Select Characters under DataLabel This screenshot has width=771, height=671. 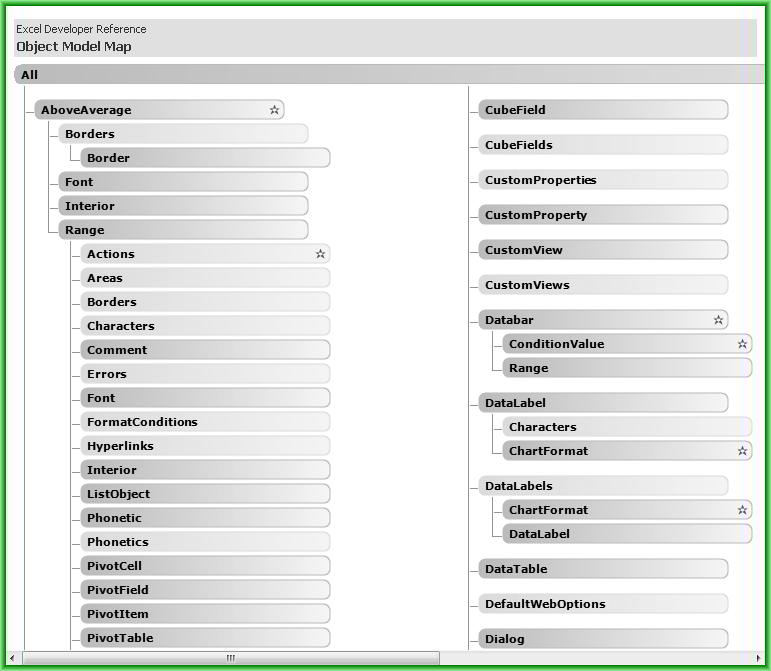pyautogui.click(x=627, y=427)
